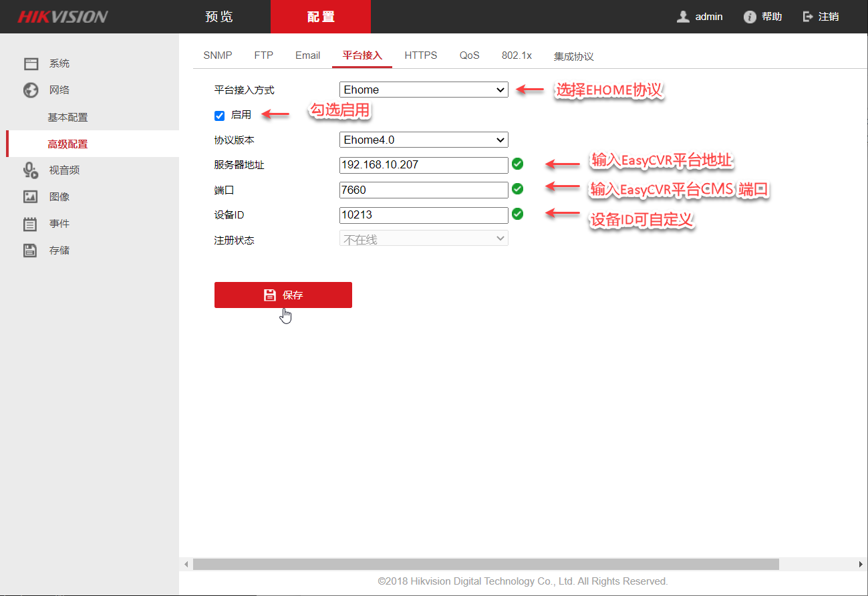Switch to the 802.1x tab

[517, 55]
